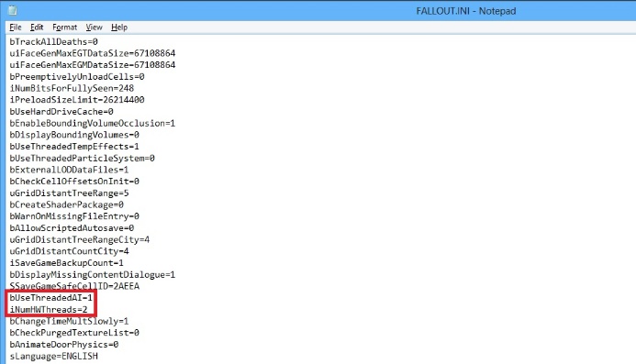This screenshot has height=364, width=636.
Task: Click the line bWarnOnMissingFileEntry=0
Action: (x=74, y=216)
